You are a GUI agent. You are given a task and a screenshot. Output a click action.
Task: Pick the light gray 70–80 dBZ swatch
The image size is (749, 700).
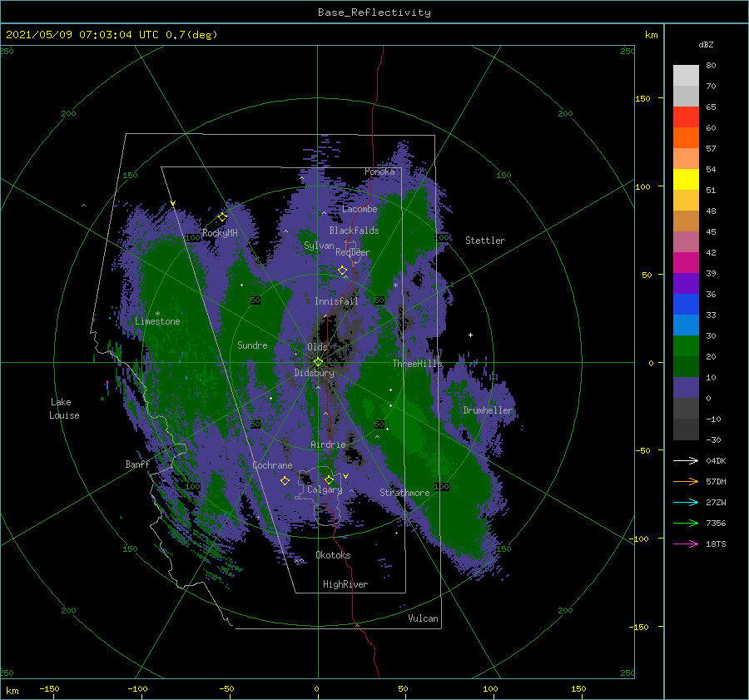[686, 76]
